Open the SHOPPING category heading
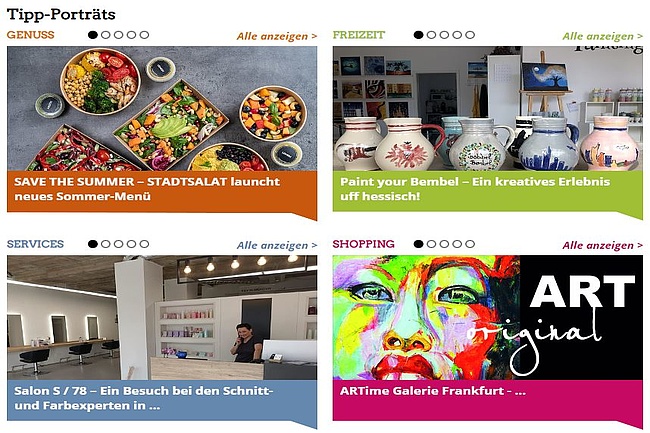 [x=364, y=244]
